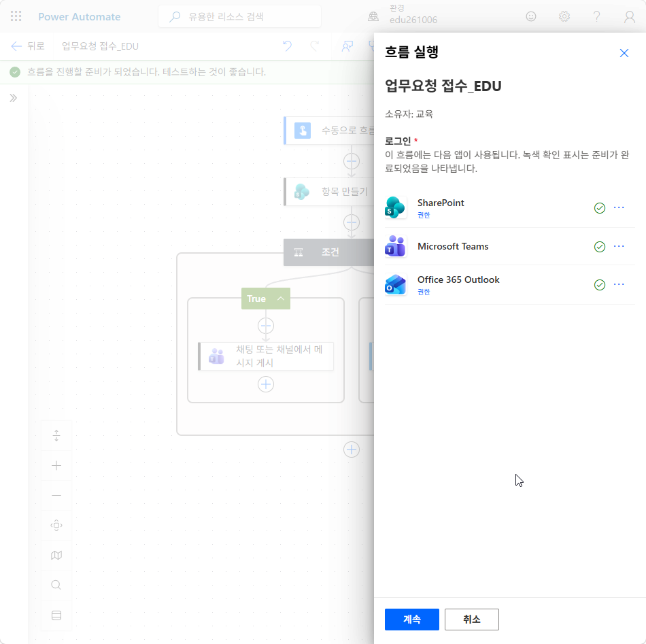Cancel with the 취소 button
Viewport: 646px width, 644px height.
click(x=472, y=620)
